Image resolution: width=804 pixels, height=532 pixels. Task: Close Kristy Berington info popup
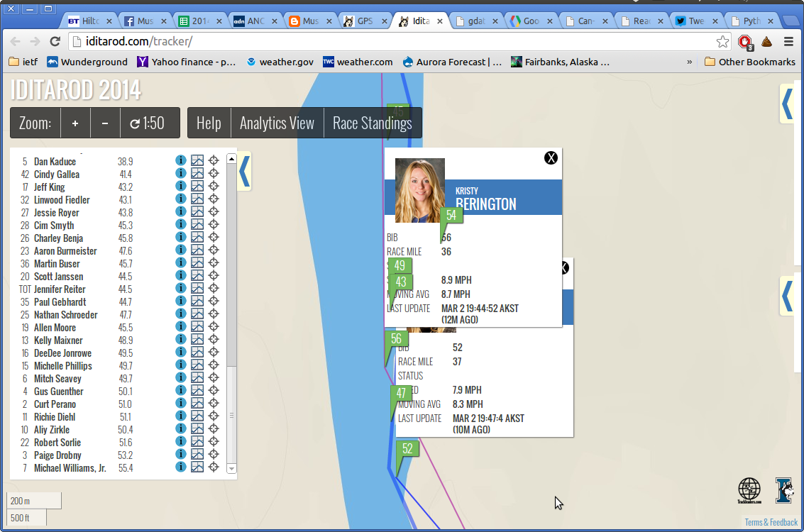tap(551, 158)
